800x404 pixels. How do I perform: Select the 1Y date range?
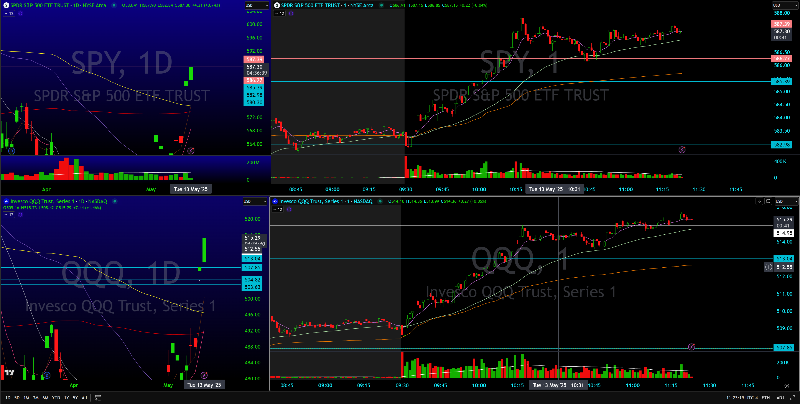click(x=66, y=397)
